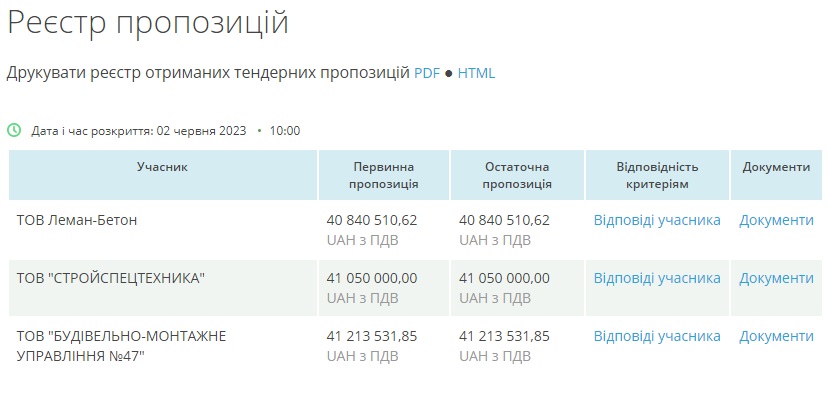Select the БУДІВЕЛЬНО-МОНТАЖНЕ УПРАВЛІННЯ №47 participant name
The width and height of the screenshot is (829, 399).
point(122,346)
